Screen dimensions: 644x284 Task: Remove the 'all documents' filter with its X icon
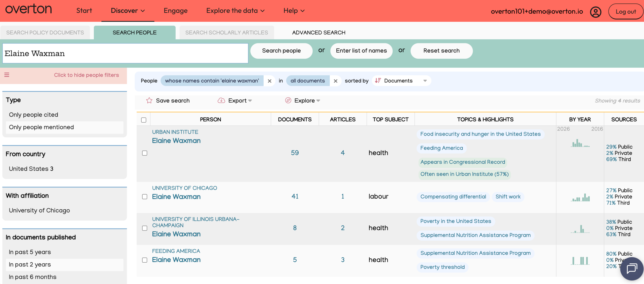(x=336, y=81)
